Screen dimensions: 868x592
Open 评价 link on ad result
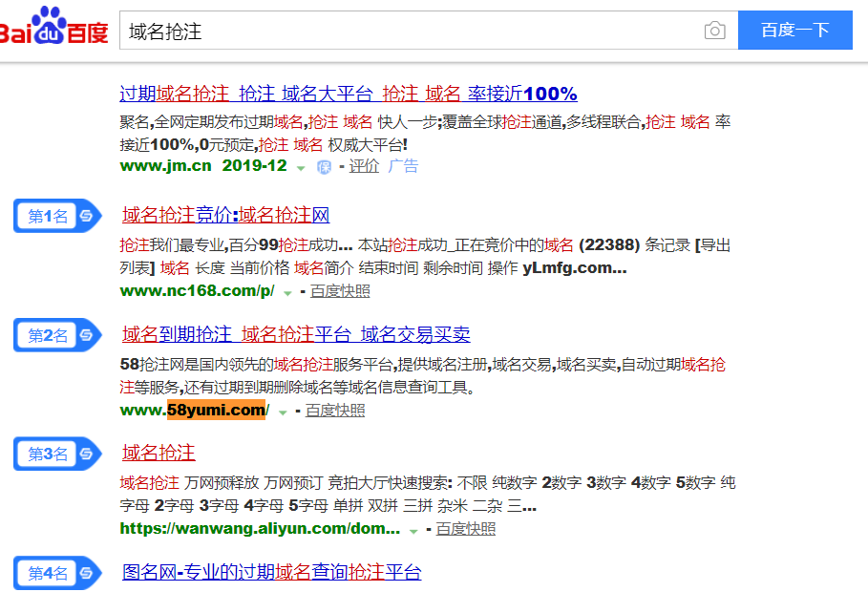[x=364, y=165]
